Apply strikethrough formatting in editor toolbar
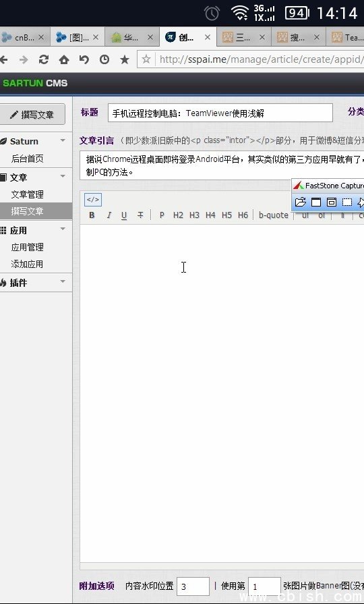Image resolution: width=364 pixels, height=604 pixels. 140,215
